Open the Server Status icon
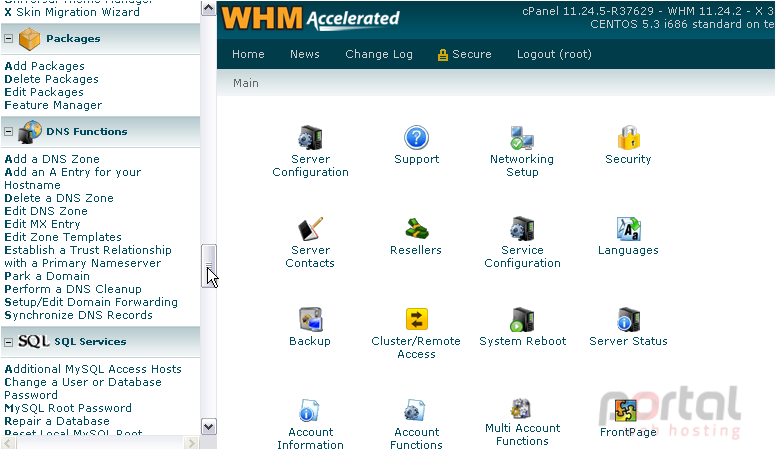The image size is (776, 450). click(629, 320)
